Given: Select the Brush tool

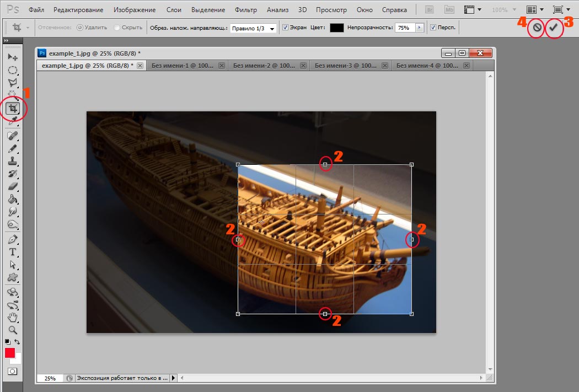Looking at the screenshot, I should point(12,148).
